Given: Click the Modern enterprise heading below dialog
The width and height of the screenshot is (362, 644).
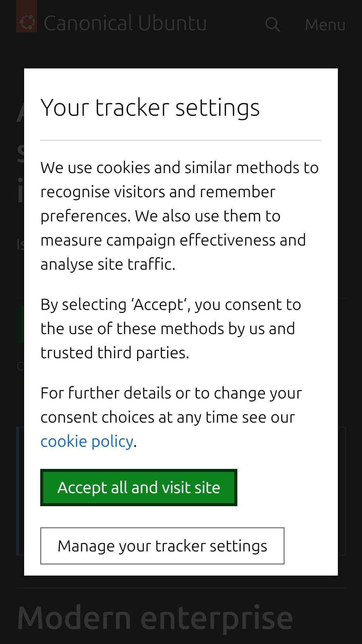Looking at the screenshot, I should pos(155,618).
